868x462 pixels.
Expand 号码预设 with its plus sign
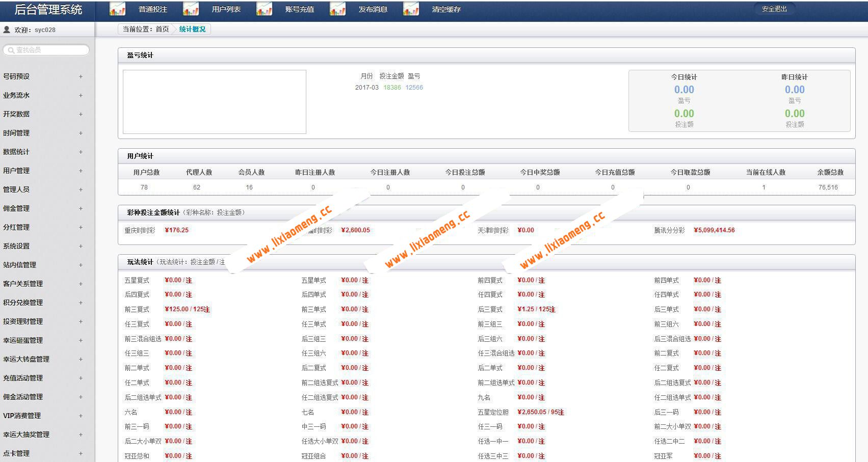click(81, 76)
